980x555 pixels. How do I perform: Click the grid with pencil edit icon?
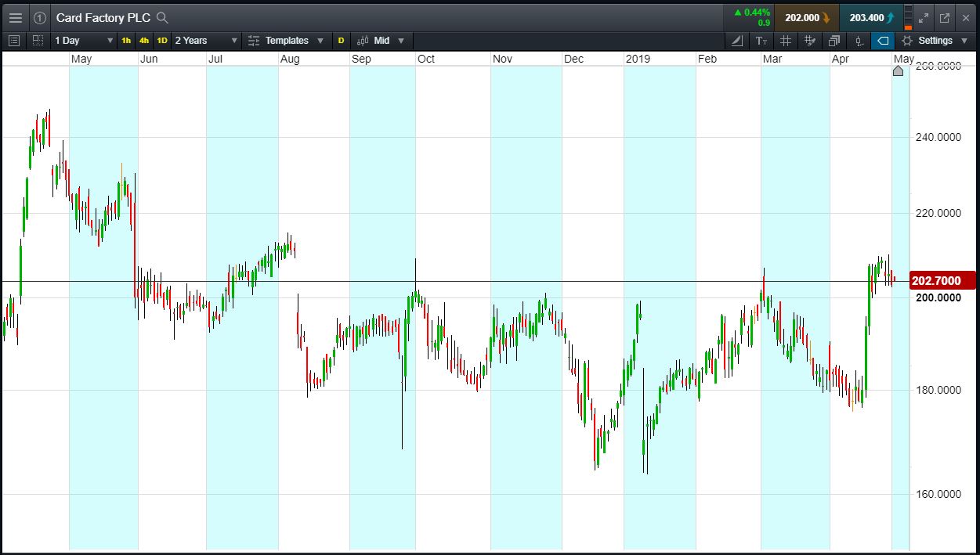tap(810, 41)
